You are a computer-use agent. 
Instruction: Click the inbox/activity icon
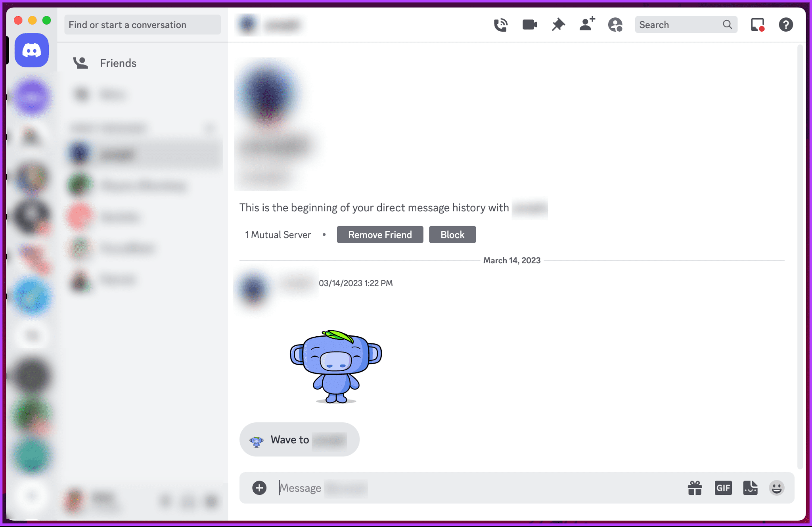coord(758,24)
